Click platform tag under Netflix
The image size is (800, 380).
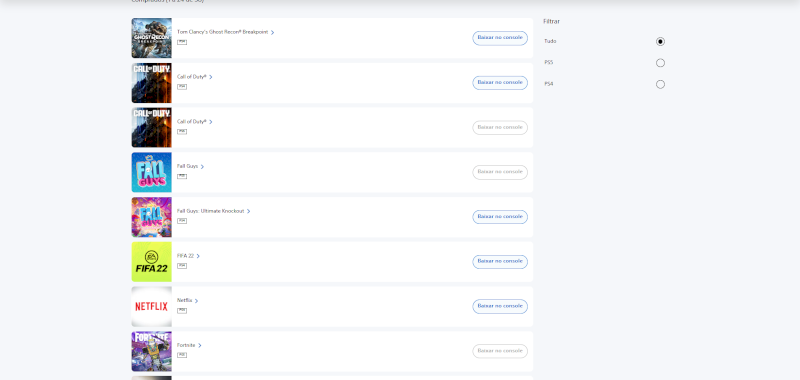182,310
